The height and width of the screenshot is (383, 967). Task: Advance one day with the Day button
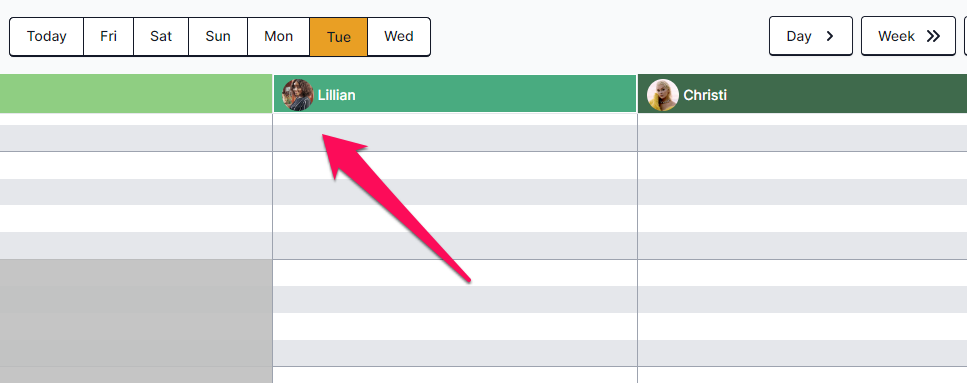(810, 36)
